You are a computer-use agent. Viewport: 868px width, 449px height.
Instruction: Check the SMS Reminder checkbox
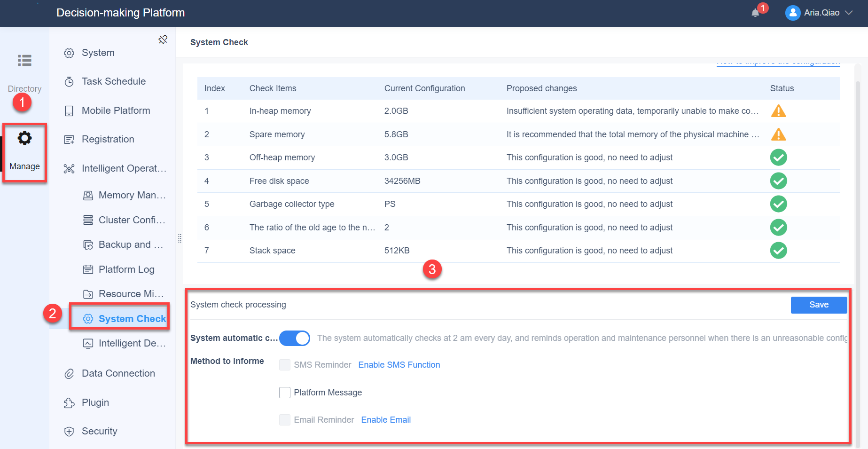(x=285, y=364)
